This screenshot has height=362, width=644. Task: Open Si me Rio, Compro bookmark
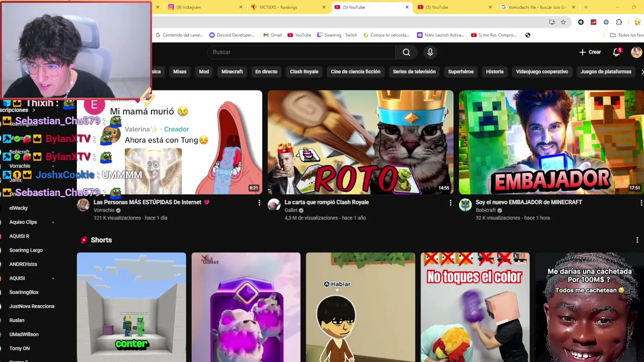click(x=494, y=35)
